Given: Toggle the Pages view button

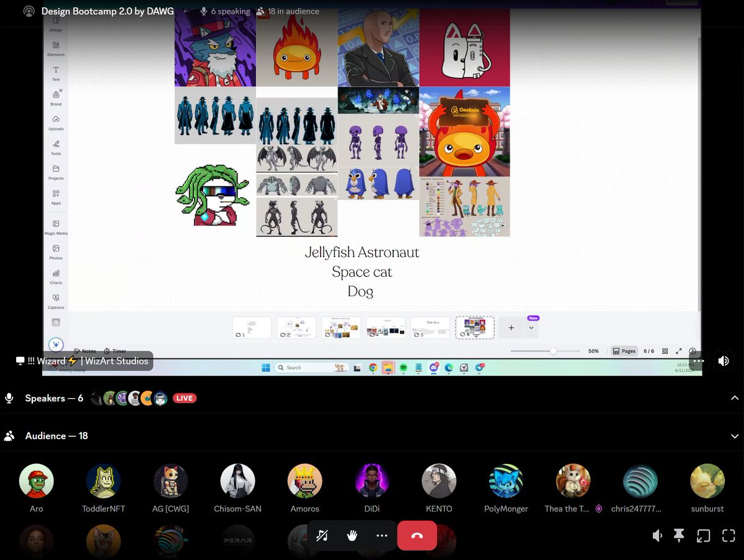Looking at the screenshot, I should coord(624,351).
